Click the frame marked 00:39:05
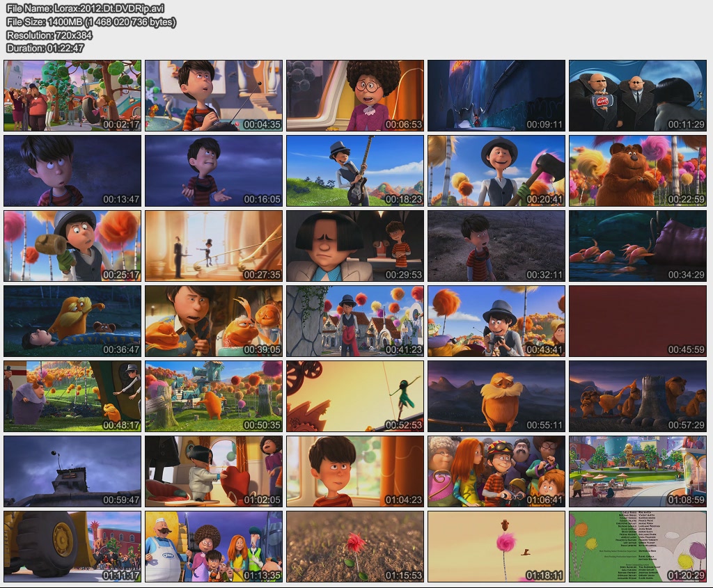 pyautogui.click(x=214, y=321)
